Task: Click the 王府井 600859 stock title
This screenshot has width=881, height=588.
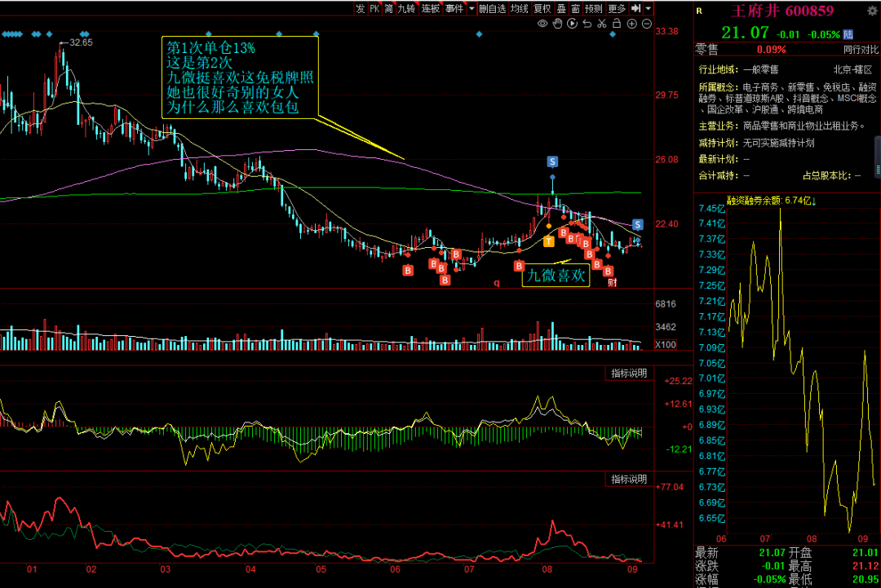Action: click(x=782, y=11)
